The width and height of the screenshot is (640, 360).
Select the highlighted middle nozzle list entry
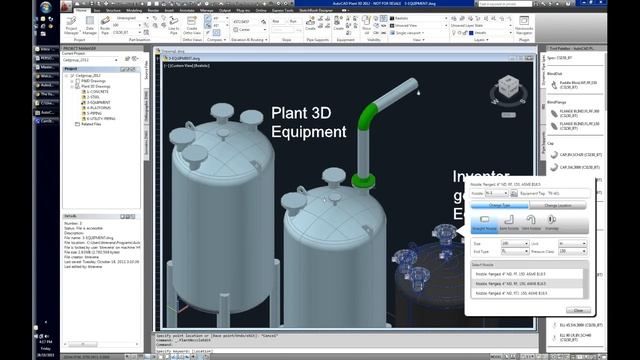click(527, 284)
